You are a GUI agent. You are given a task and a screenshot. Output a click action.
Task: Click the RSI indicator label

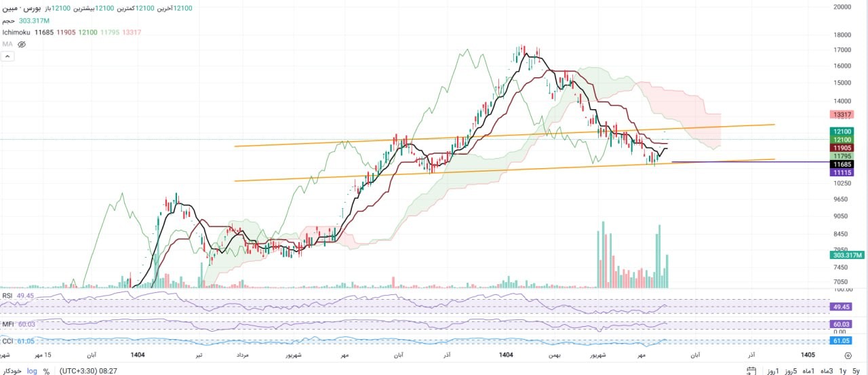7,296
